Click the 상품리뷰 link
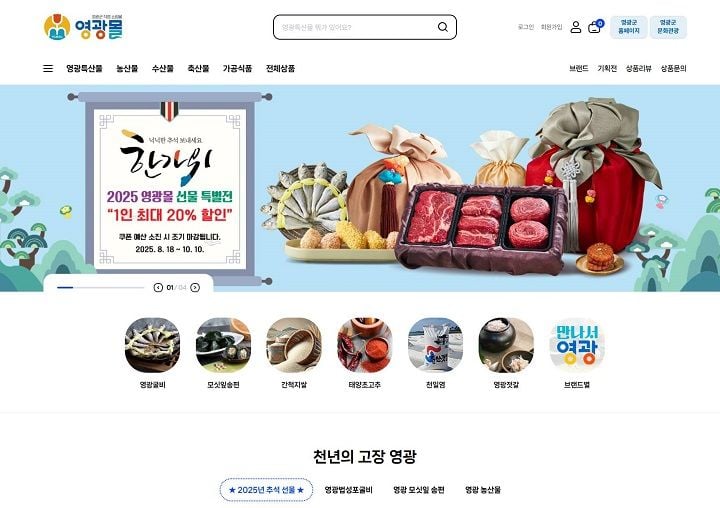This screenshot has width=720, height=508. [x=638, y=68]
